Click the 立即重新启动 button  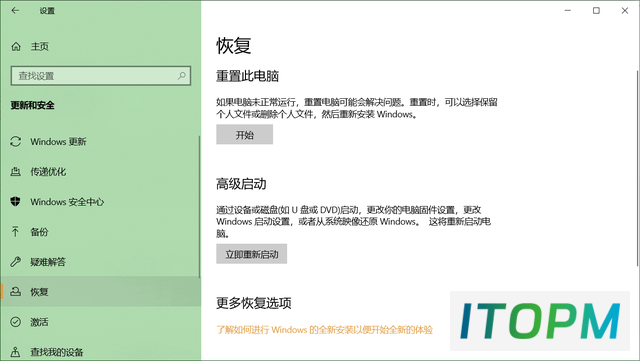point(251,254)
